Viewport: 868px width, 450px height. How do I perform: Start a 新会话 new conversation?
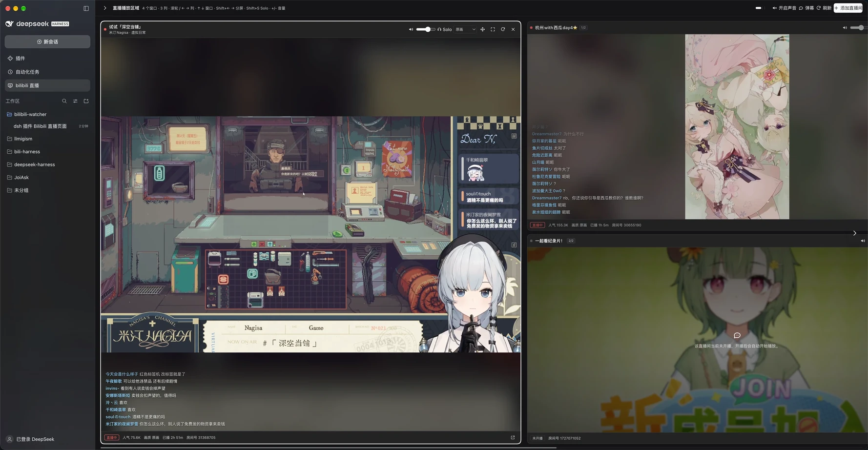47,41
